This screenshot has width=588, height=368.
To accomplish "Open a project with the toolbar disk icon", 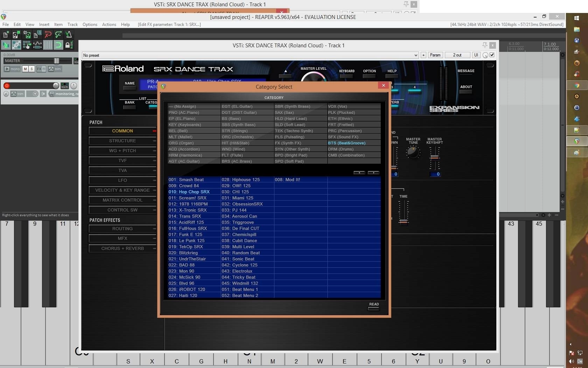I will pos(16,34).
